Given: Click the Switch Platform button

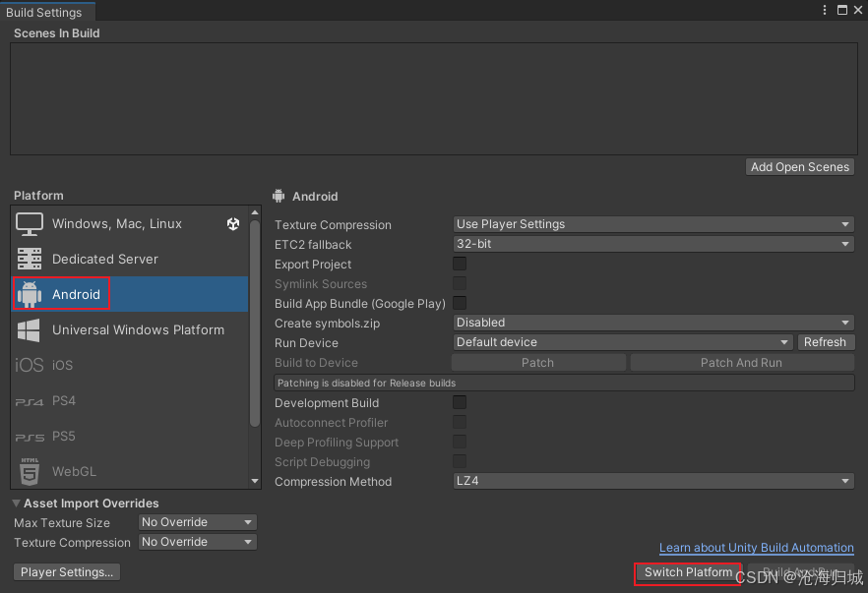Looking at the screenshot, I should point(688,572).
